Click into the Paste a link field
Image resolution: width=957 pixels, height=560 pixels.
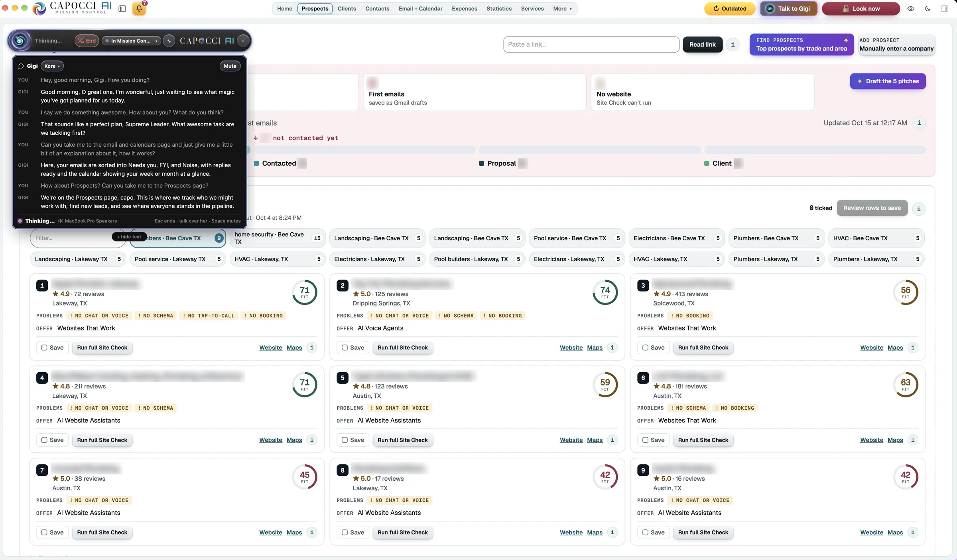(x=591, y=44)
